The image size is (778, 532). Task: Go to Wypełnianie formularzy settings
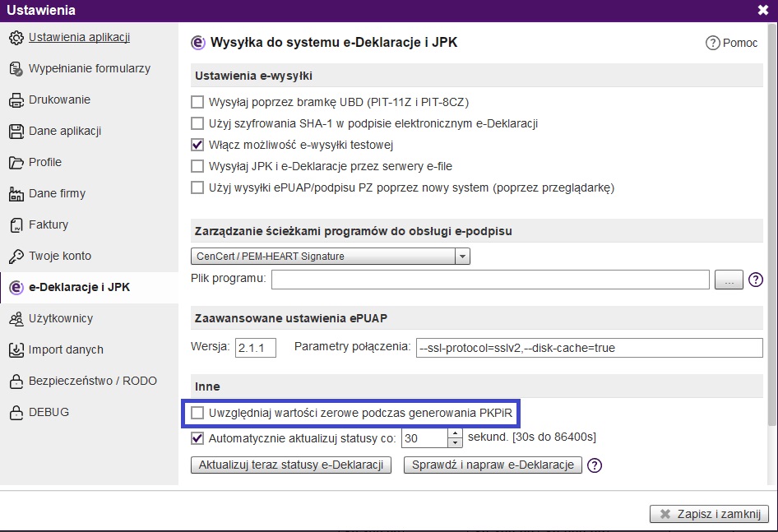pos(90,69)
